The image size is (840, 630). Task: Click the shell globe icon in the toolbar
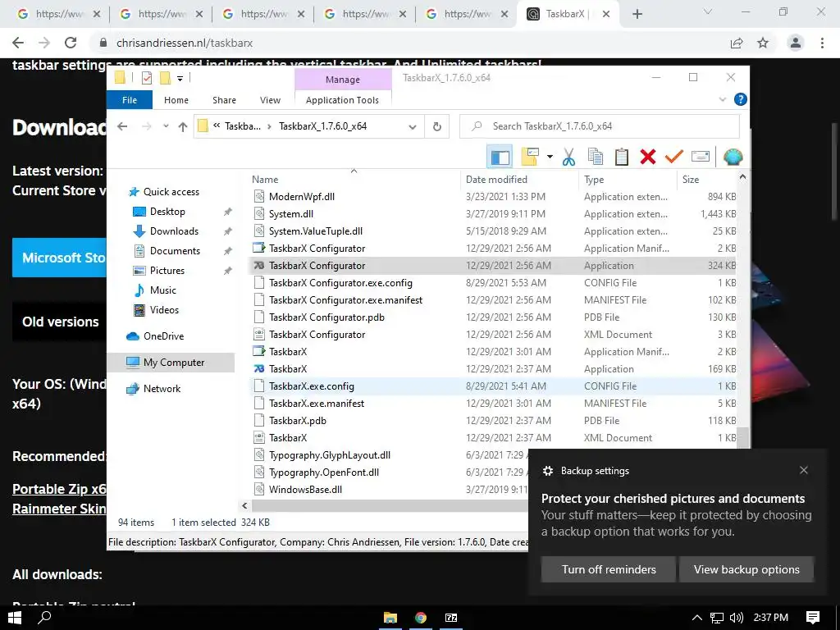click(x=733, y=157)
